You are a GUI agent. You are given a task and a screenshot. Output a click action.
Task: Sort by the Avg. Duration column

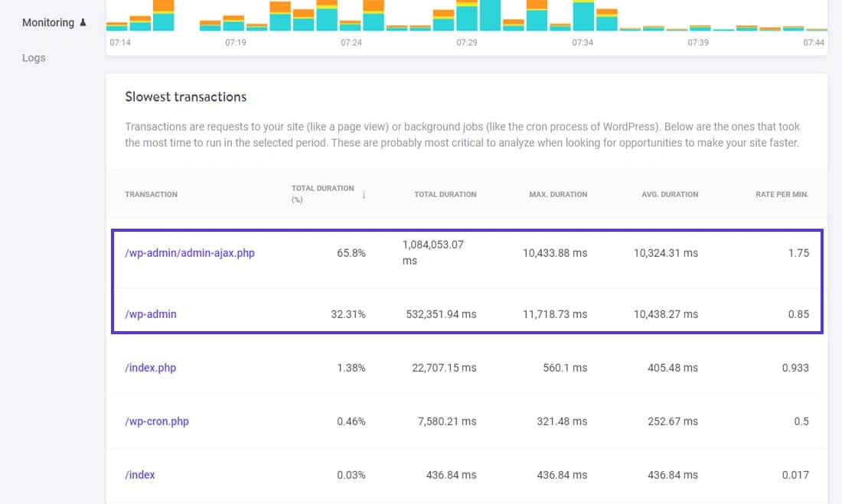[670, 194]
